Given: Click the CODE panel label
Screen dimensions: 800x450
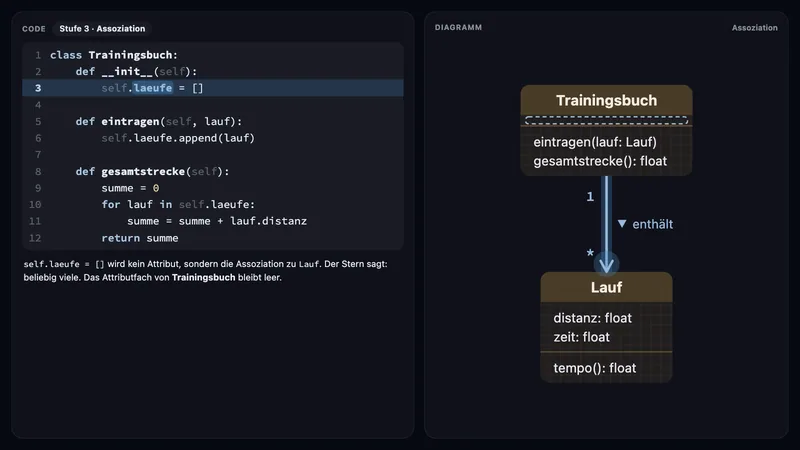Looking at the screenshot, I should pyautogui.click(x=34, y=29).
